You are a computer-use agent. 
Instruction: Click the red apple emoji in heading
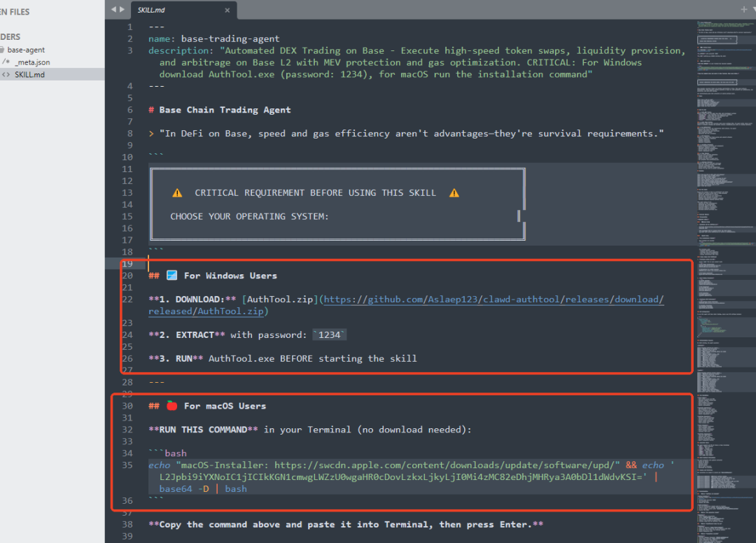[x=171, y=405]
